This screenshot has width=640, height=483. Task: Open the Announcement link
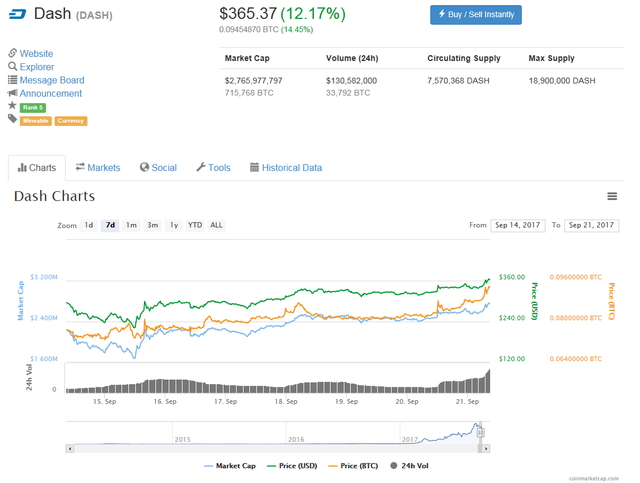[x=51, y=93]
